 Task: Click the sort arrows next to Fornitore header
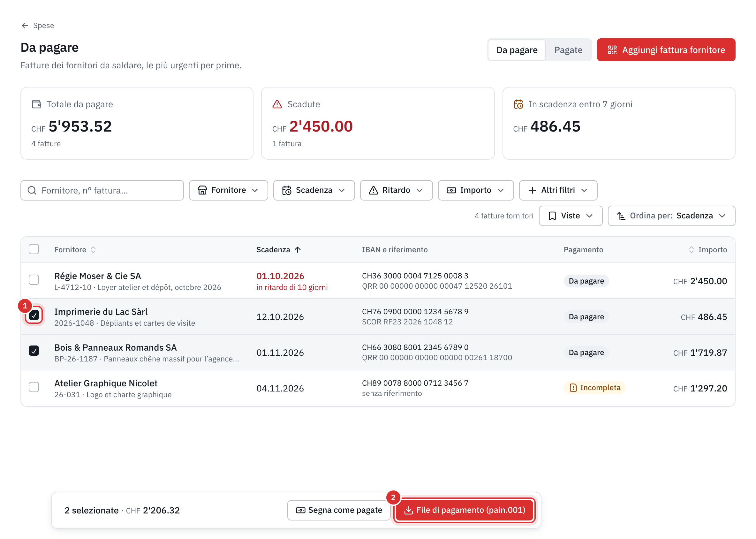coord(93,250)
